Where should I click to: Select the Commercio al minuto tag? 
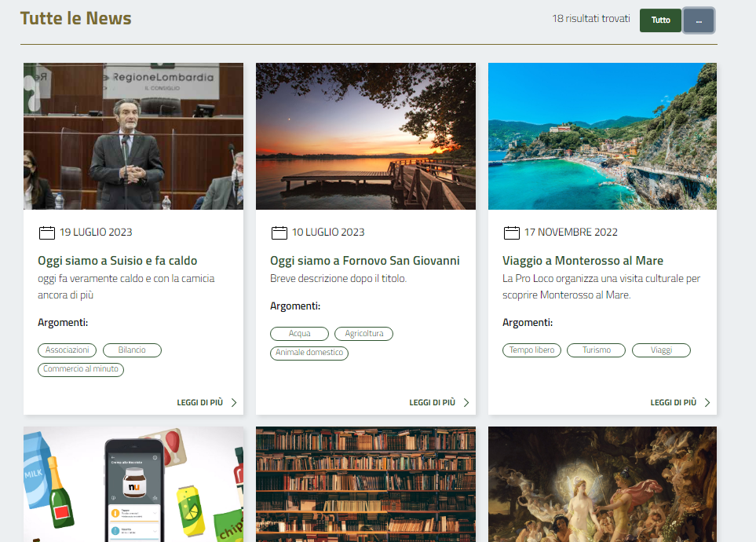point(81,369)
